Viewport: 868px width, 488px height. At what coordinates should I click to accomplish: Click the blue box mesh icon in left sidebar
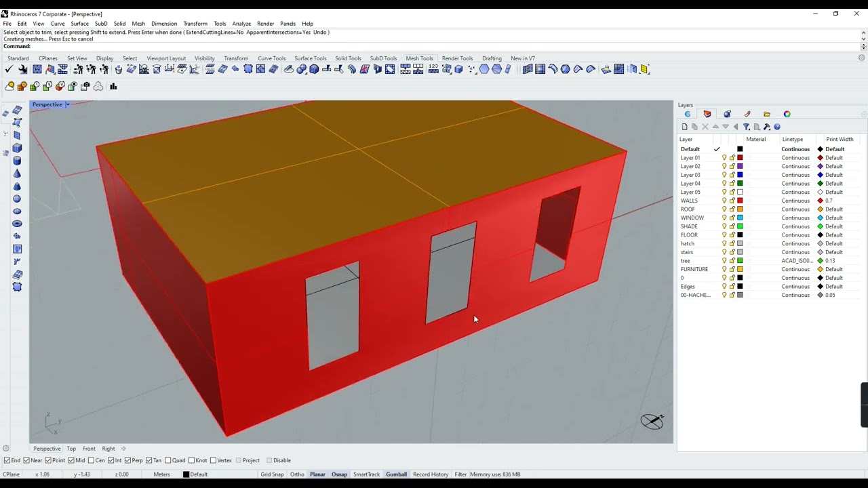pos(18,148)
